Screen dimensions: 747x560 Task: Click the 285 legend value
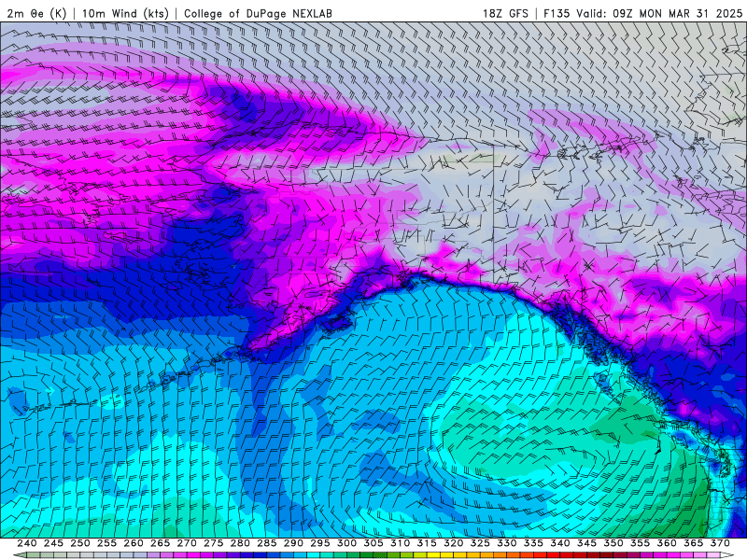(x=267, y=543)
